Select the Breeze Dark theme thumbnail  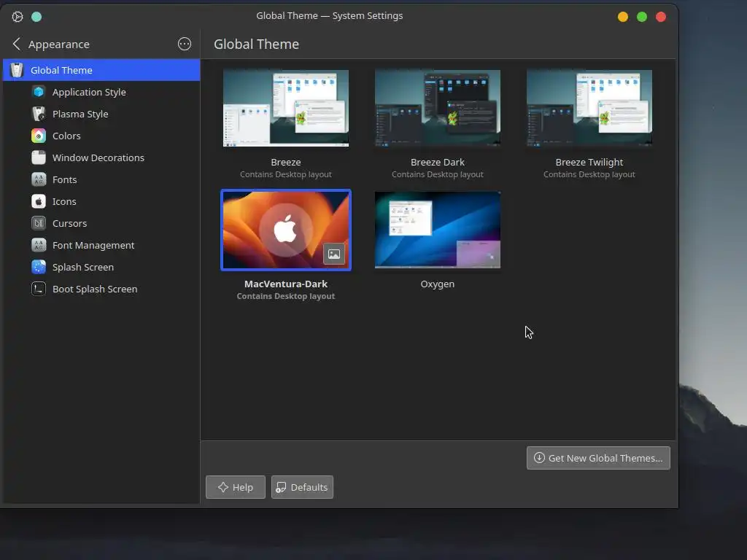(438, 108)
